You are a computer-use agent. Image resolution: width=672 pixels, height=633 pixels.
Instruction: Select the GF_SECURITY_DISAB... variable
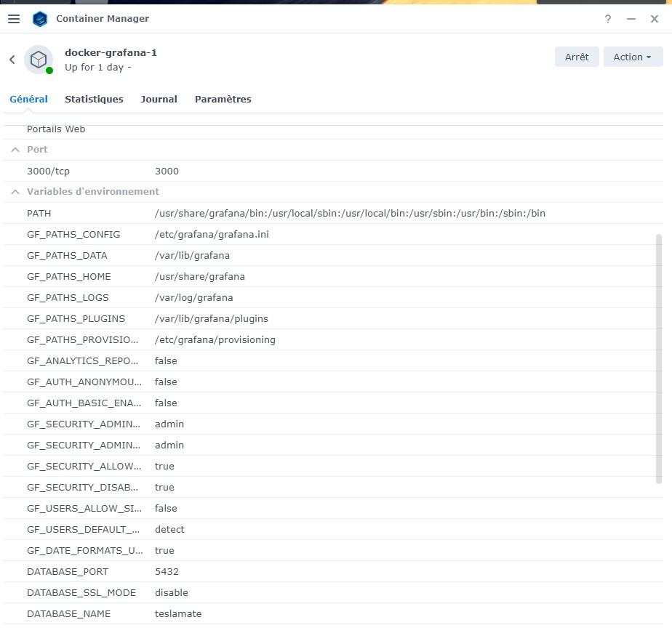tap(82, 488)
